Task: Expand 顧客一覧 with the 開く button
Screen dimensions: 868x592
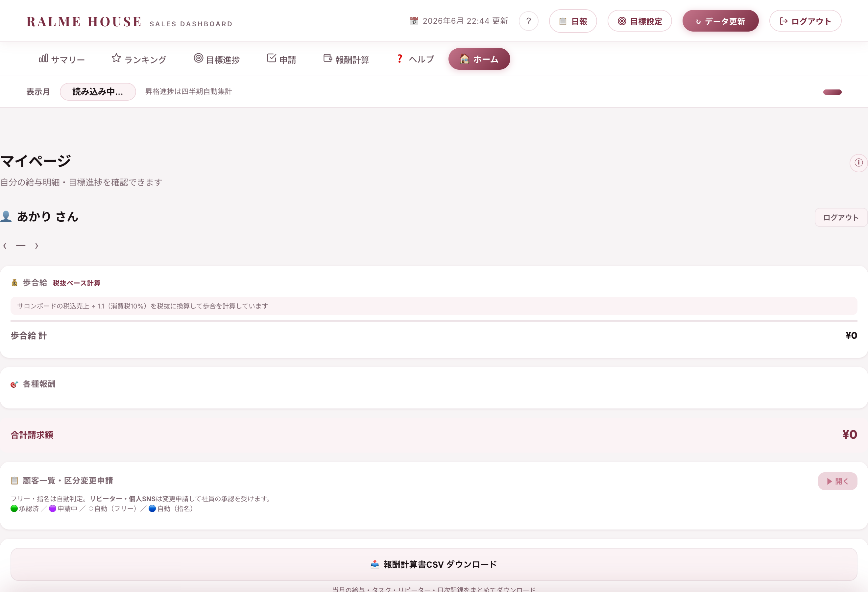Action: [x=837, y=481]
